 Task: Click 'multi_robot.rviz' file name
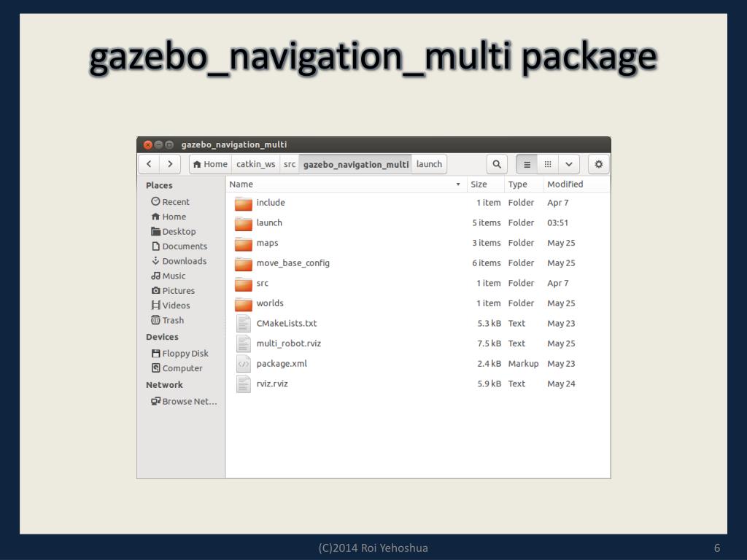[289, 343]
